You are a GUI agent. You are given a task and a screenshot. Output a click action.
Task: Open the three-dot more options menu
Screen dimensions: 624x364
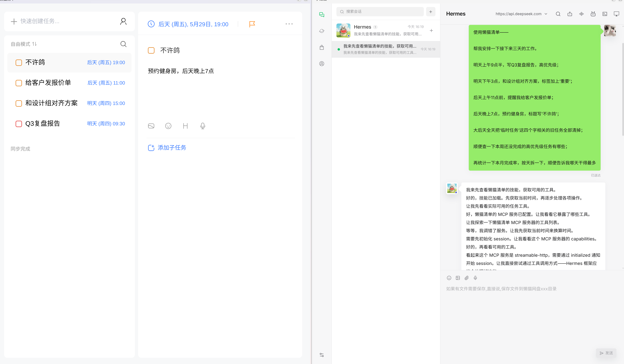(x=289, y=24)
